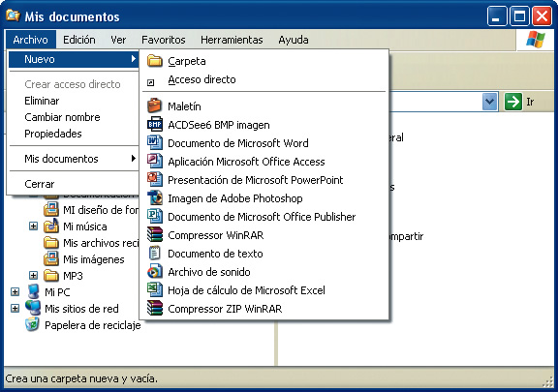Viewport: 558px width, 392px height.
Task: Expand the MP3 folder node
Action: tap(33, 275)
